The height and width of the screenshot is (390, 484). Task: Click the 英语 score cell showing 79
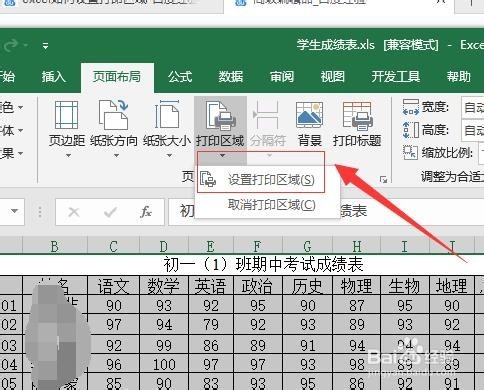[x=211, y=324]
